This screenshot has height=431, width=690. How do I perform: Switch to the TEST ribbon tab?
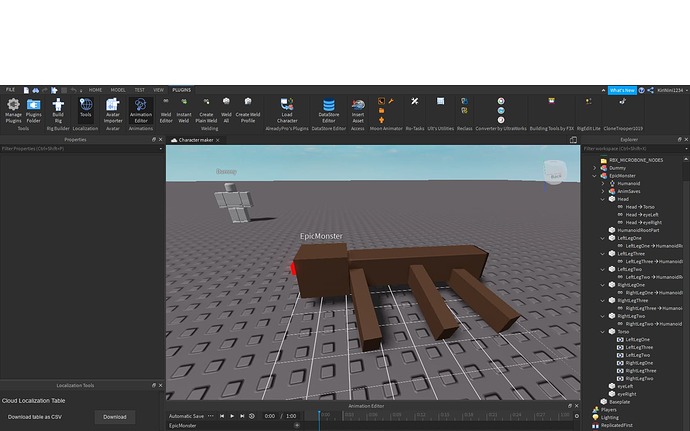point(139,90)
